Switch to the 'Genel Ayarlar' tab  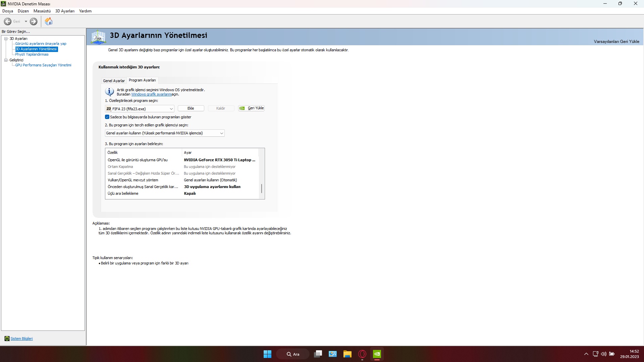pos(114,81)
